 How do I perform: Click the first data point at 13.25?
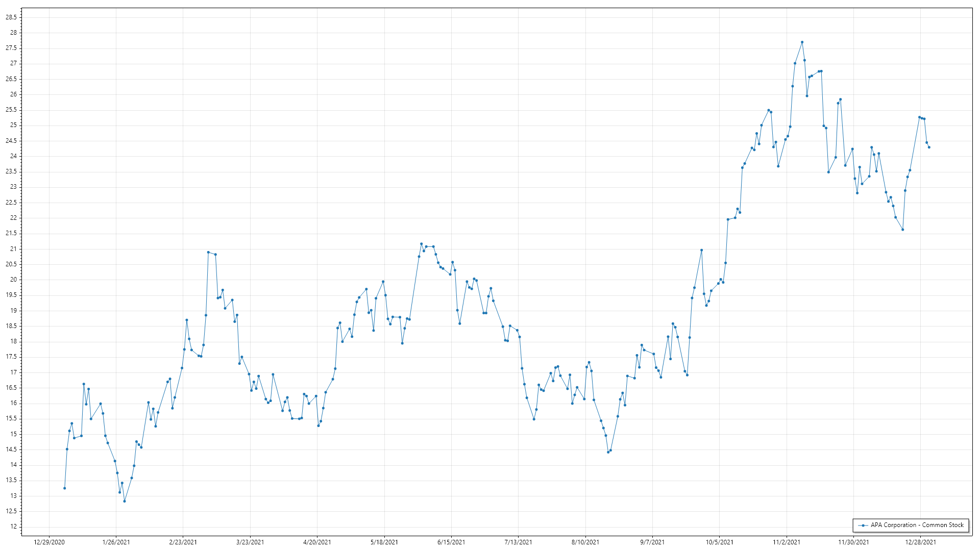(x=64, y=488)
